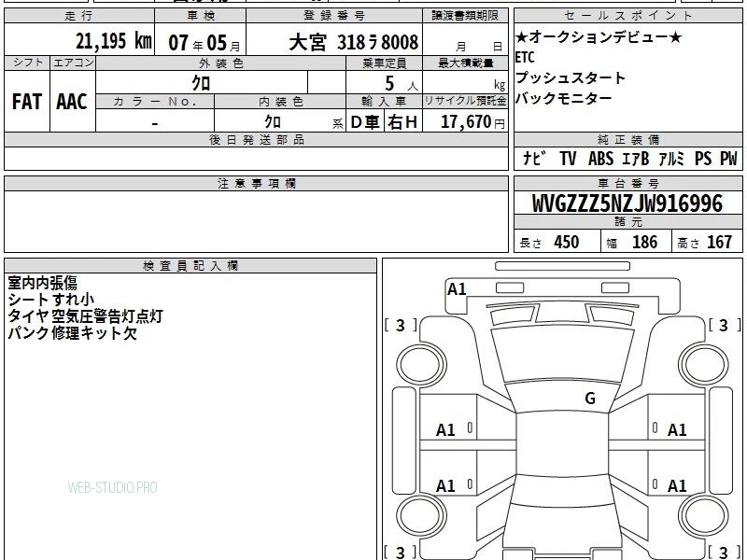
Task: Select the mileage value 21,195 km
Action: pyautogui.click(x=113, y=41)
